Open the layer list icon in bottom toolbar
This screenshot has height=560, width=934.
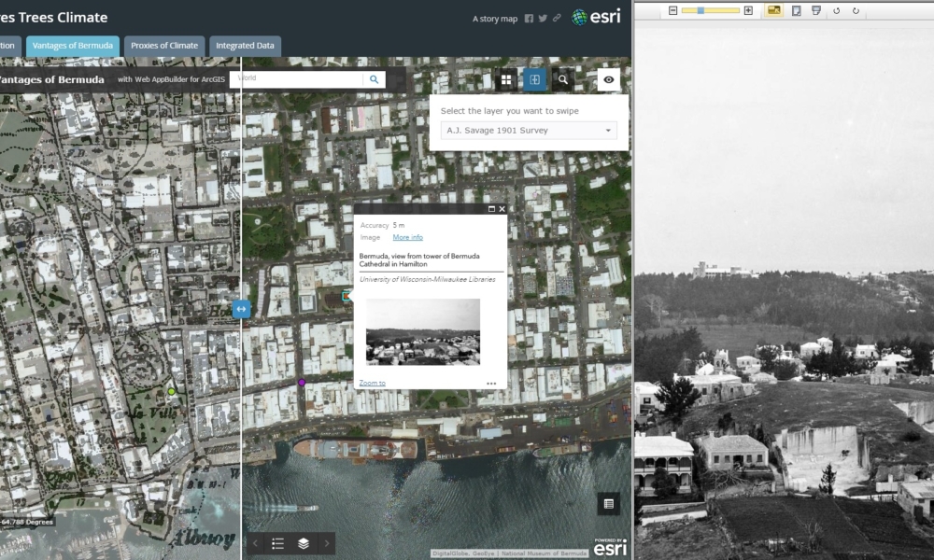(304, 543)
